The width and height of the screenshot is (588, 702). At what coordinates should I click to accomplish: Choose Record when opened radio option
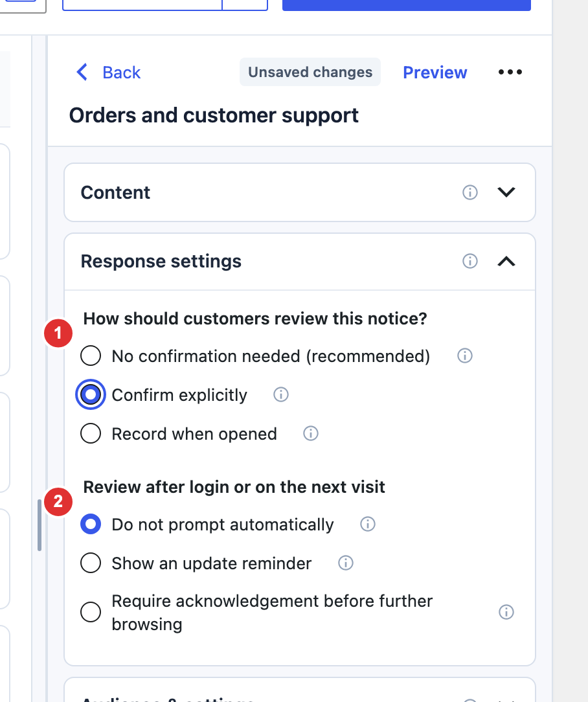coord(91,433)
